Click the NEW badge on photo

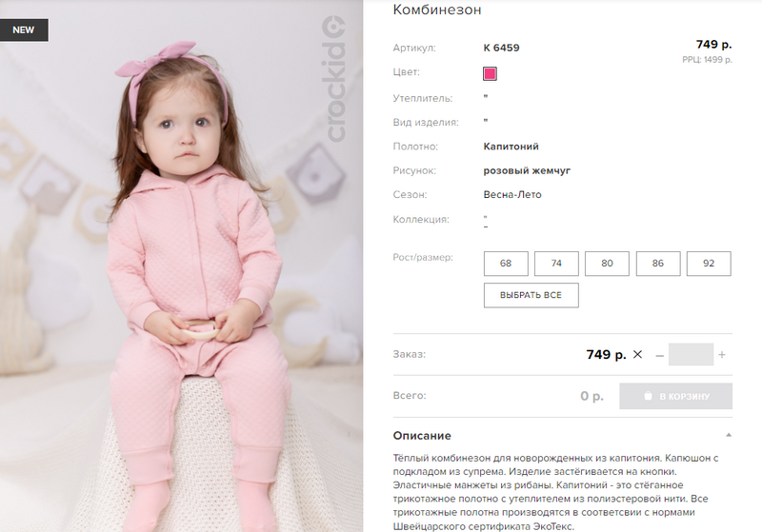pos(24,30)
